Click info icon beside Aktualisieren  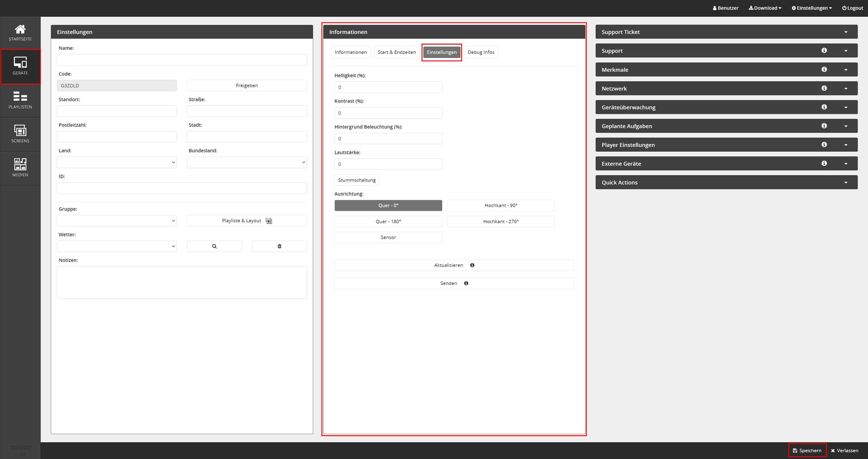472,265
